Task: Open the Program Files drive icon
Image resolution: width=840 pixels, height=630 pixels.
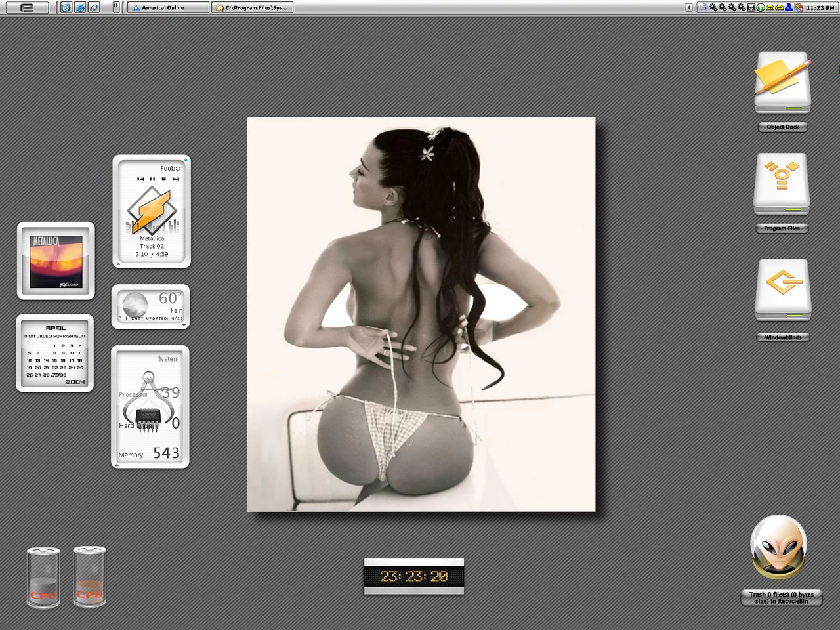Action: [x=782, y=184]
